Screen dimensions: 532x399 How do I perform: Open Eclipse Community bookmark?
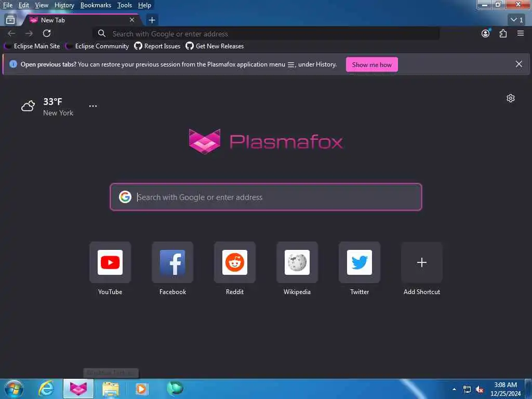(98, 46)
